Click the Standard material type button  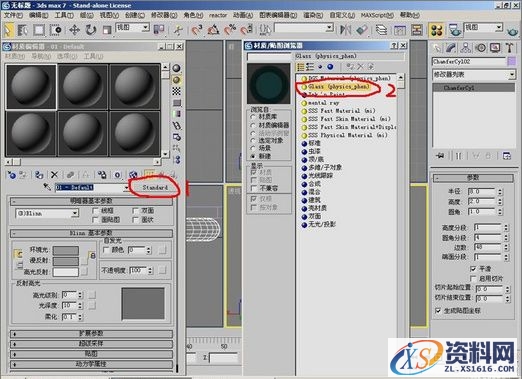155,188
